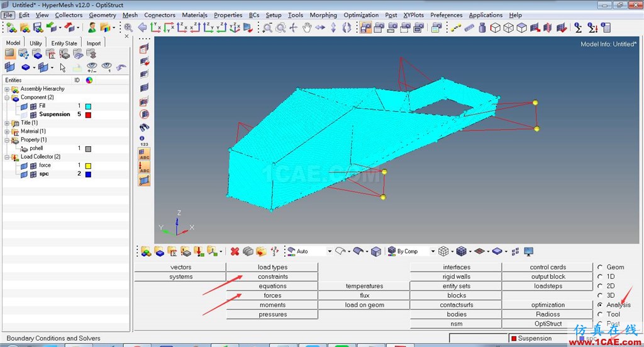
Task: Toggle the isolate eye icon labeled 1
Action: click(107, 67)
